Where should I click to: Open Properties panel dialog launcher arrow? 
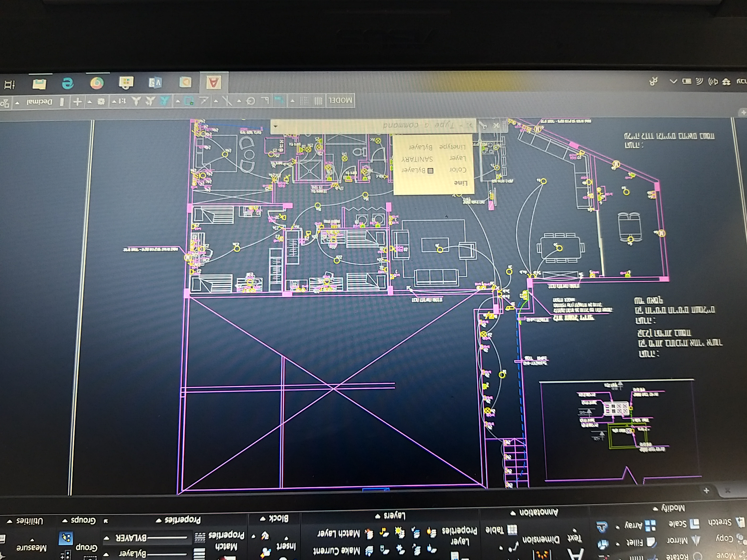pos(106,522)
